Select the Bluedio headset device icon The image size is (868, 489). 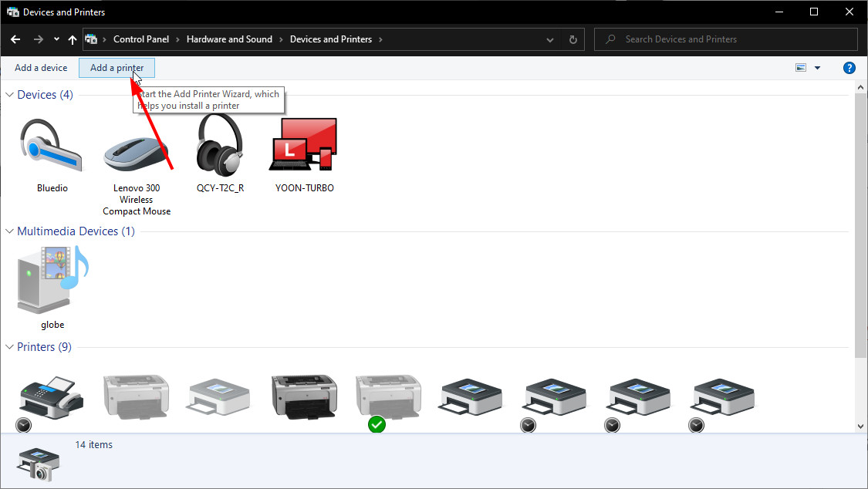coord(52,144)
